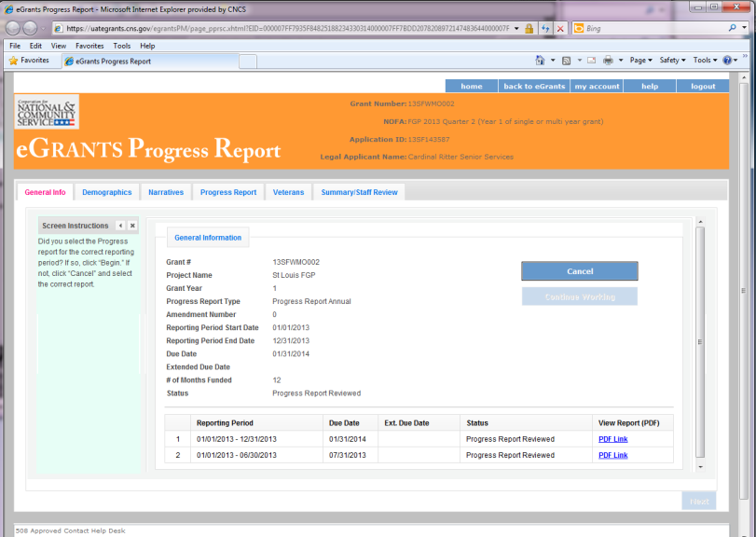Collapse the Screen Instructions panel
This screenshot has width=756, height=537.
pos(120,226)
